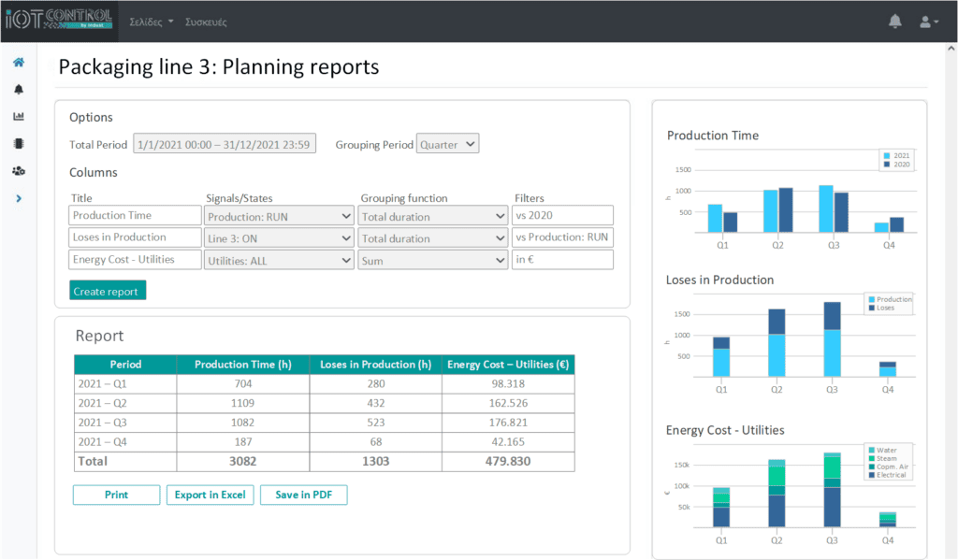Click the 162.526 energy cost cell
Screen dimensions: 958x560
click(508, 403)
